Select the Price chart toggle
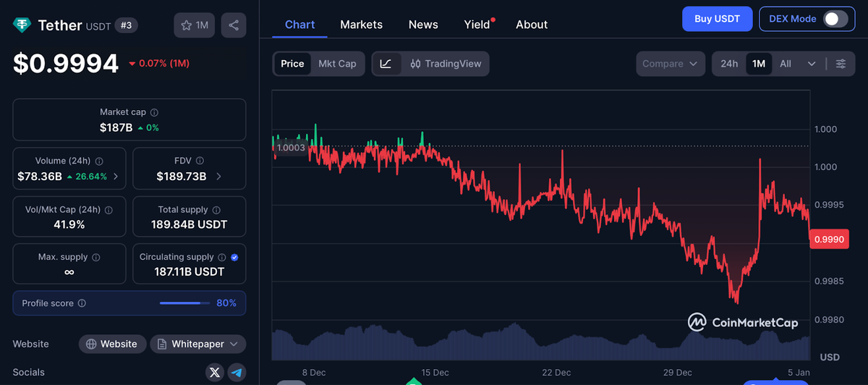 292,64
